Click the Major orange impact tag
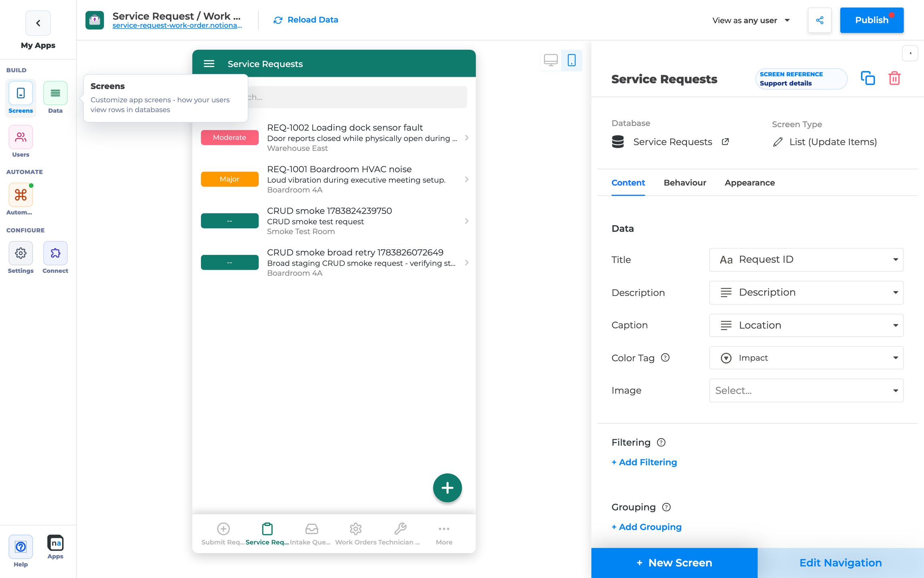The width and height of the screenshot is (924, 578). pyautogui.click(x=229, y=179)
